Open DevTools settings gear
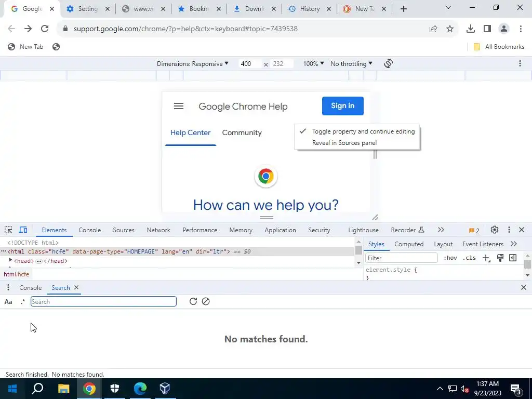532x399 pixels. coord(495,230)
